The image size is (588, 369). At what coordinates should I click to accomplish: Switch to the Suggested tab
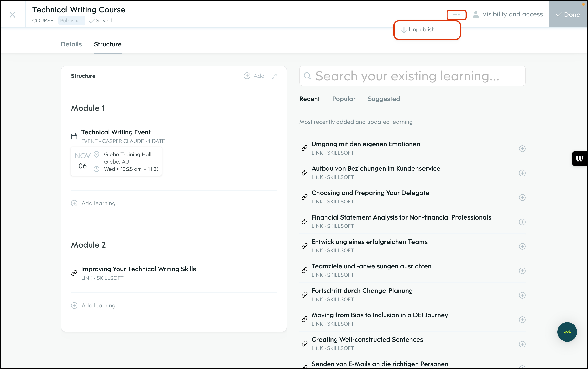[x=383, y=99]
